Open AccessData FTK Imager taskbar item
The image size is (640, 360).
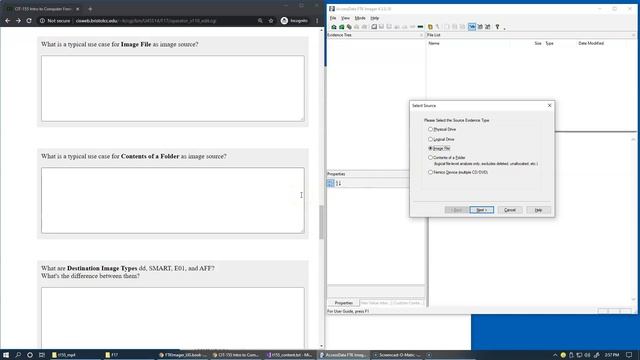344,355
